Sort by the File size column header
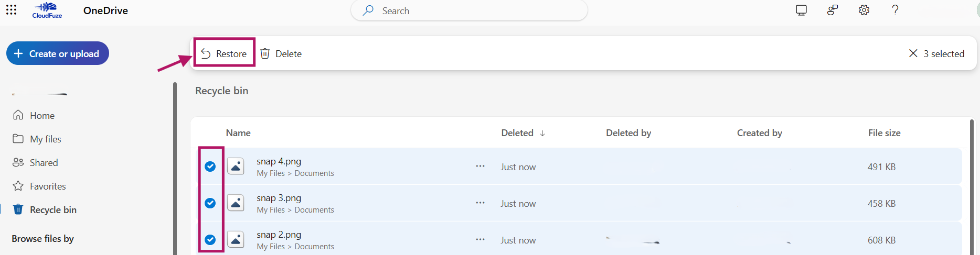980x255 pixels. coord(884,133)
